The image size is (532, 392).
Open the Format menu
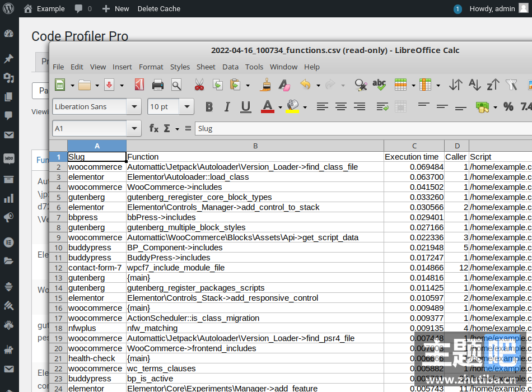click(x=151, y=67)
